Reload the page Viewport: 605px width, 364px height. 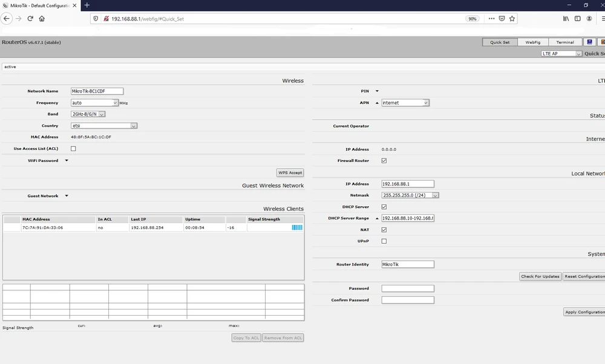point(29,18)
